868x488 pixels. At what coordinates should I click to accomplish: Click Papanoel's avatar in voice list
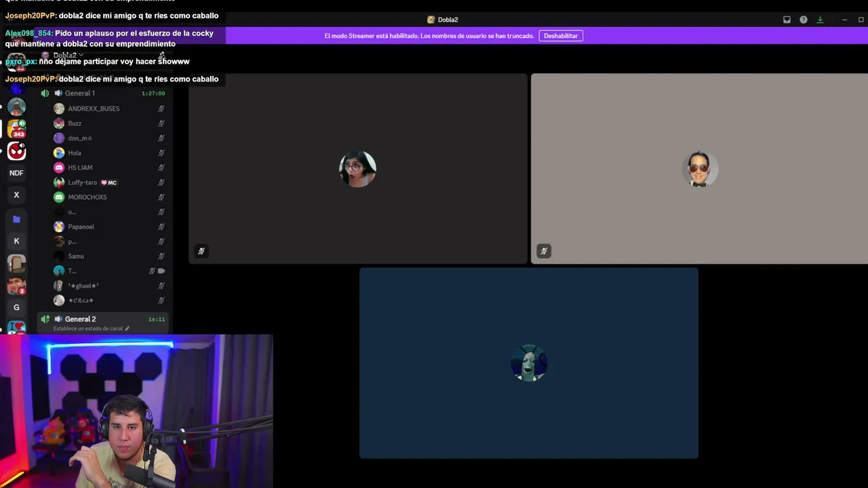coord(59,227)
